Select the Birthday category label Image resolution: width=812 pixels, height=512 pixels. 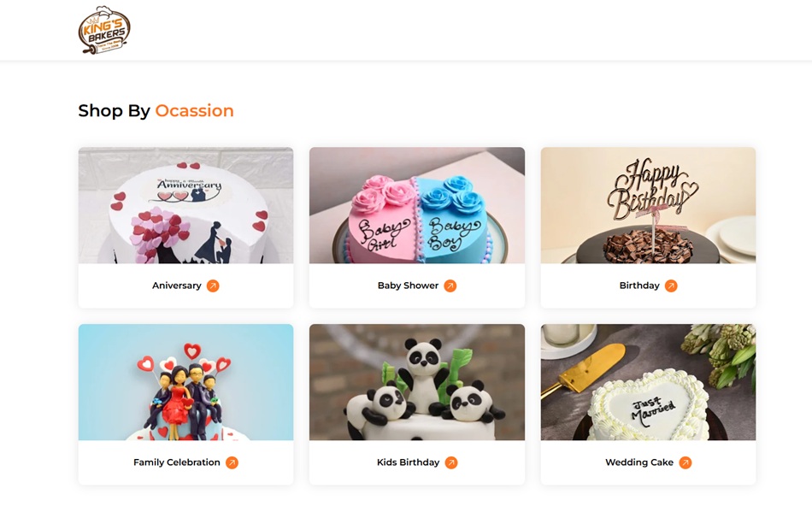point(639,285)
